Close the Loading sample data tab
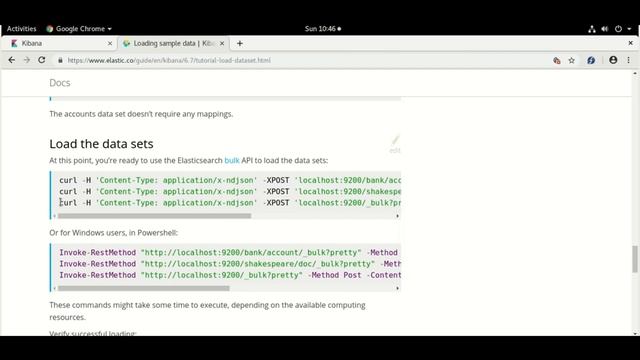The width and height of the screenshot is (640, 360). 222,43
